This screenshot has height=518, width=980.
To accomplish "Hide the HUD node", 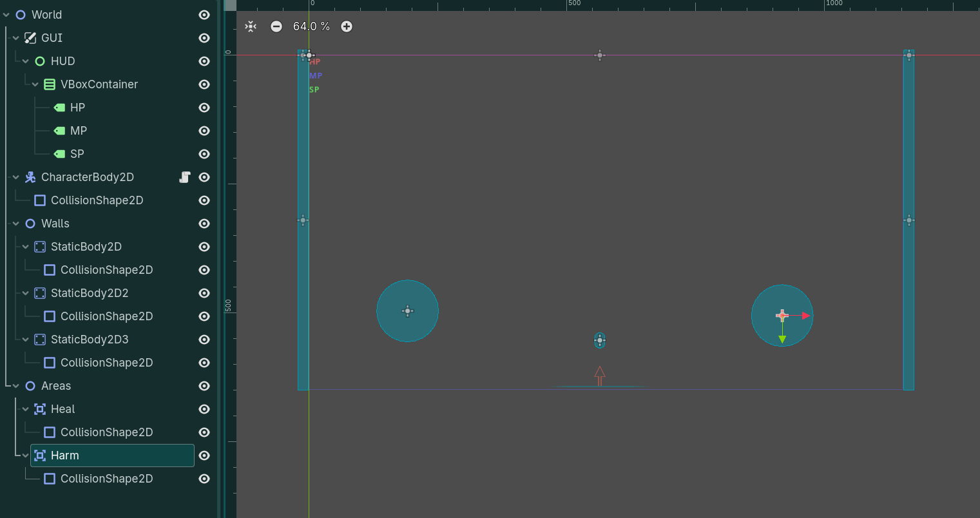I will (204, 61).
